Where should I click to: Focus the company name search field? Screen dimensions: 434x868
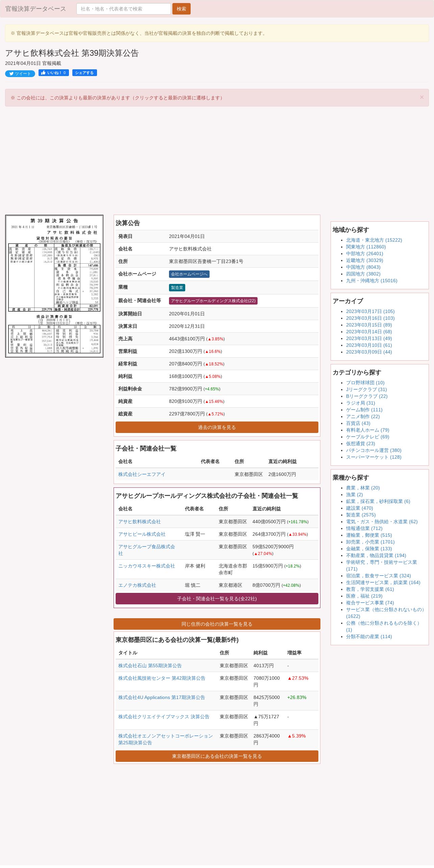coord(124,9)
